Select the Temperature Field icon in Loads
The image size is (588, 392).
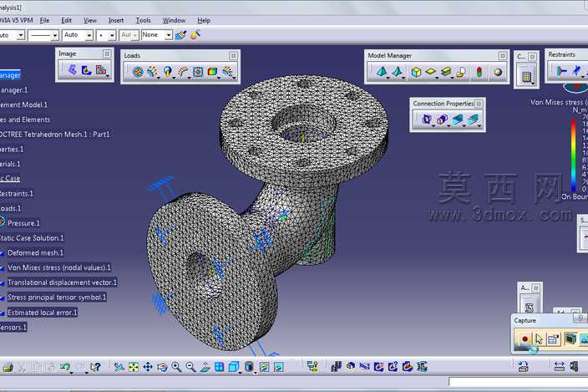pos(212,72)
